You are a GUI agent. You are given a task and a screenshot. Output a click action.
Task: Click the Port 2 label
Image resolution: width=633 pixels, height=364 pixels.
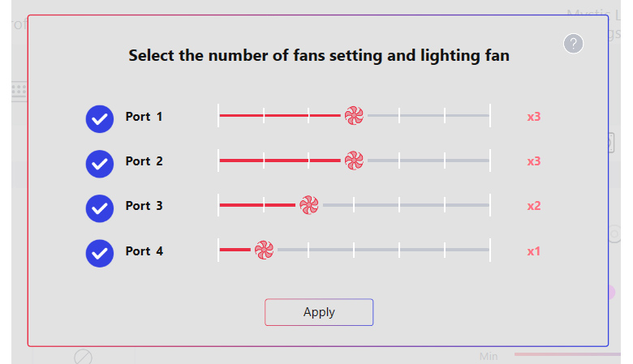144,161
